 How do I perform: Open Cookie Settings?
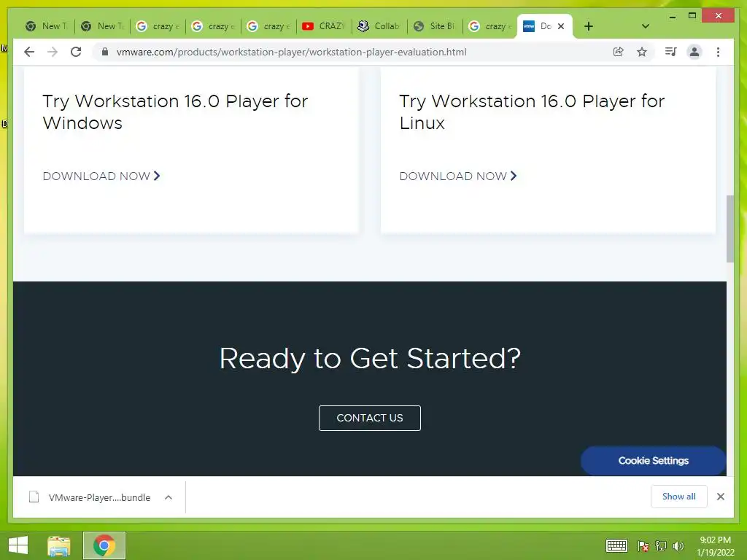coord(653,461)
